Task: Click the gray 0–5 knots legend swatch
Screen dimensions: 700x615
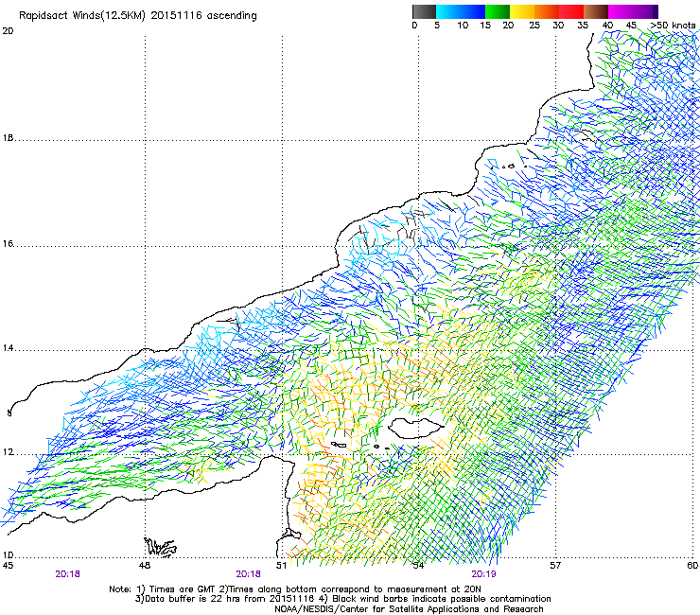Action: click(x=424, y=11)
